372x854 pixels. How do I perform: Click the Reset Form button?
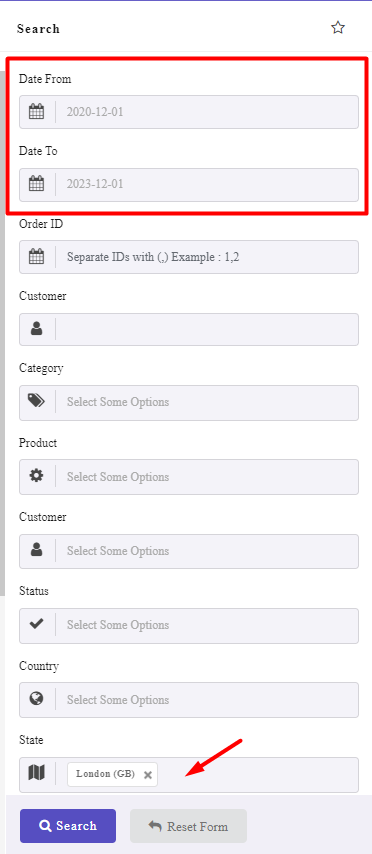[x=188, y=826]
